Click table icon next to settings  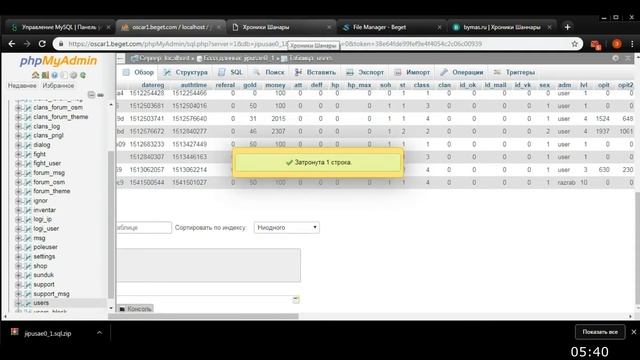(27, 257)
